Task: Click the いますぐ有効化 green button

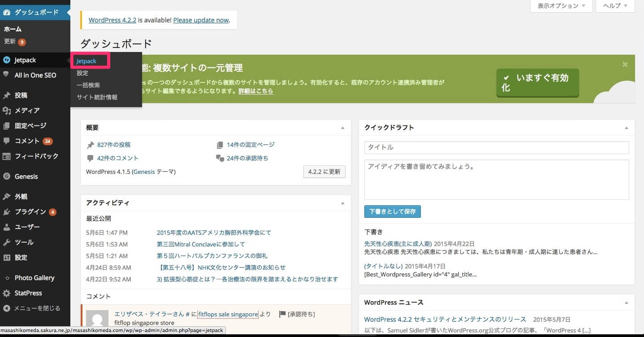Action: click(x=537, y=83)
